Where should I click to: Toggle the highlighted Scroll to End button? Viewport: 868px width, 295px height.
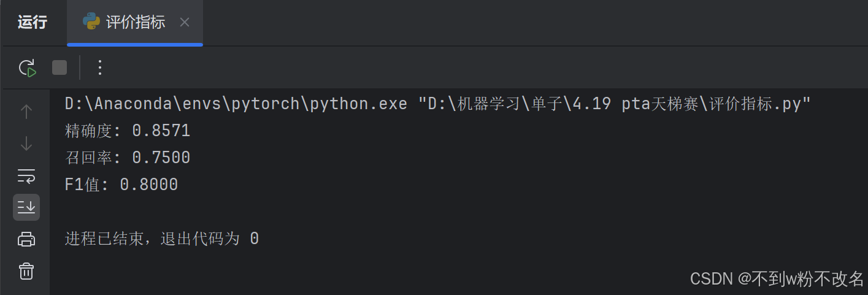click(26, 207)
